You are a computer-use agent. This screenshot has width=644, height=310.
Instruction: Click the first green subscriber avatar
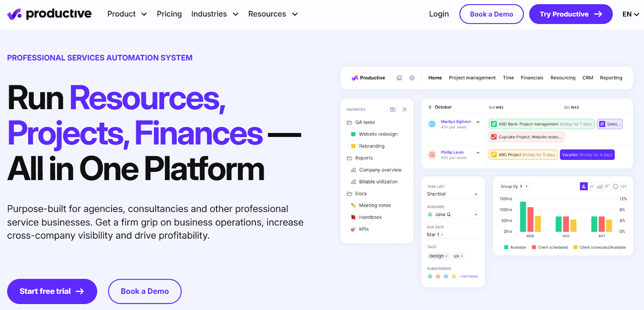click(x=430, y=276)
